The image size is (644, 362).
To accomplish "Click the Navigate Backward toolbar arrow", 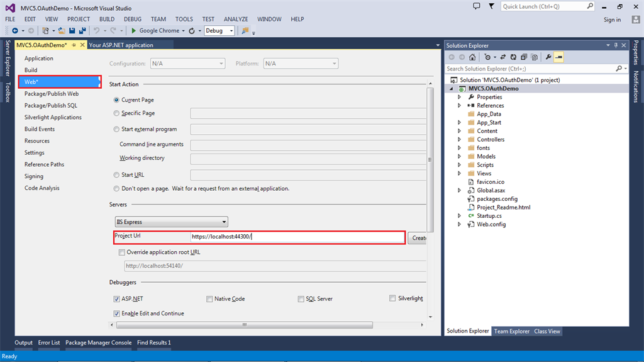I will tap(14, 30).
